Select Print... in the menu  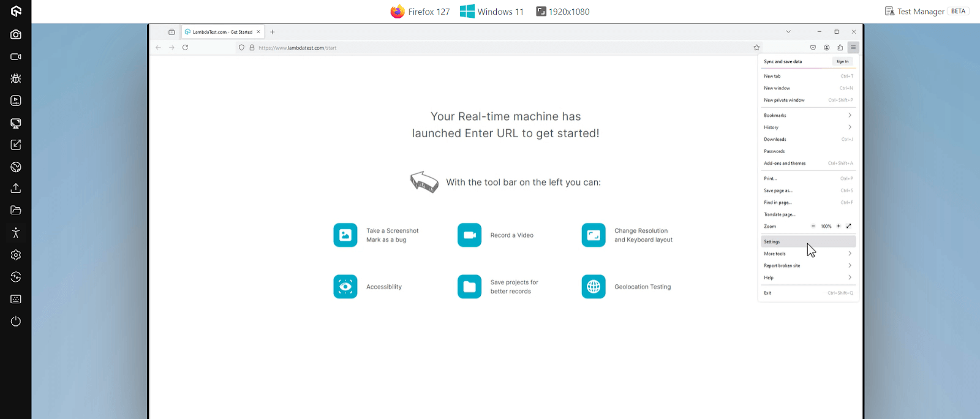(x=808, y=178)
